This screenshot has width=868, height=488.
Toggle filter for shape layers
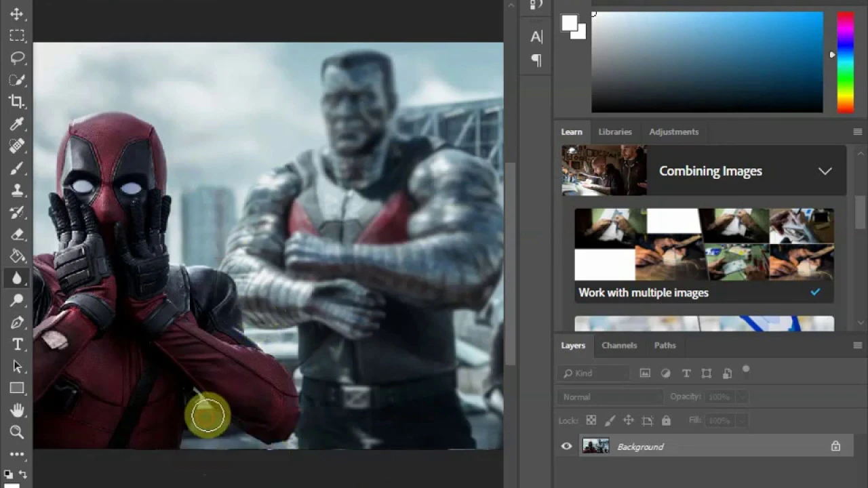coord(707,373)
